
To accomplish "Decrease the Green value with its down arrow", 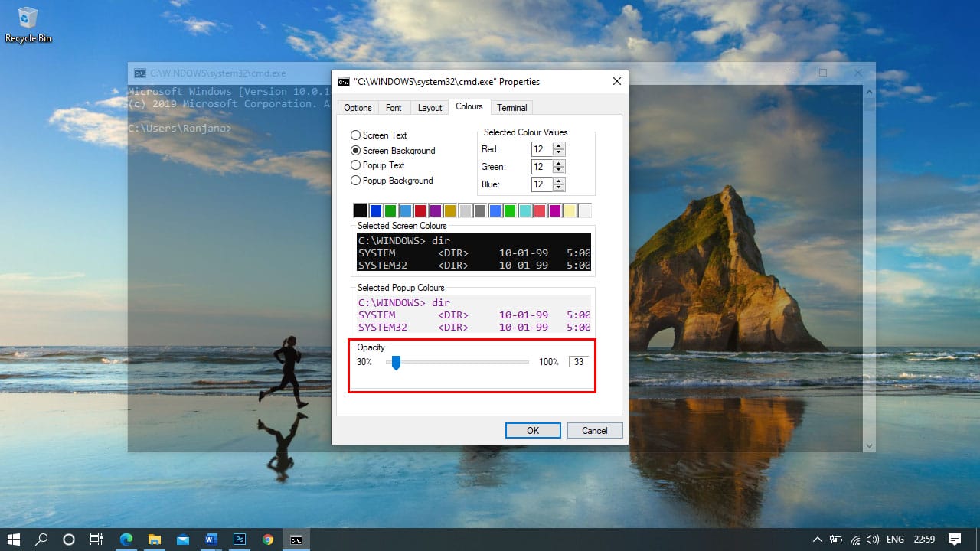I will (557, 170).
